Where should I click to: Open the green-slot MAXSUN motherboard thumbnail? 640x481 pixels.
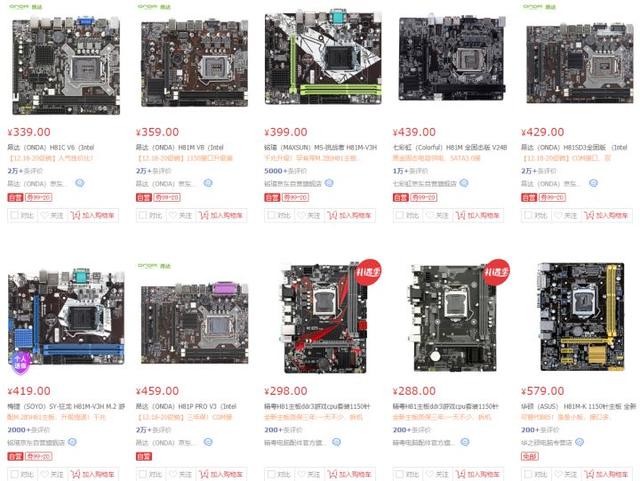(323, 58)
